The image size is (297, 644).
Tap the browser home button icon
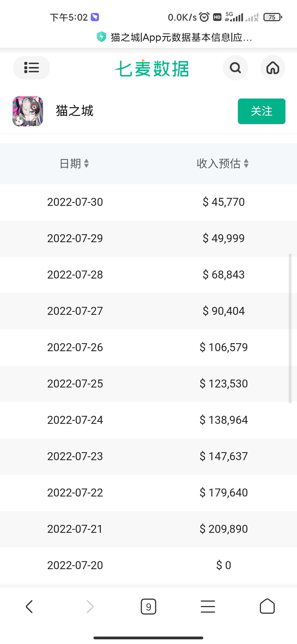(267, 607)
